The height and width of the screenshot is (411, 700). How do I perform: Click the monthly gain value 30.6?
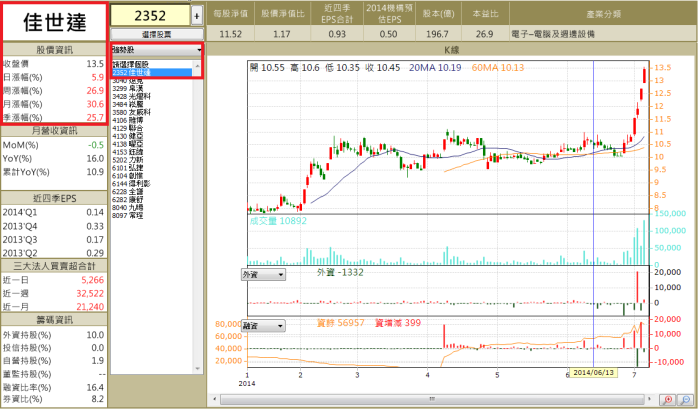click(95, 104)
